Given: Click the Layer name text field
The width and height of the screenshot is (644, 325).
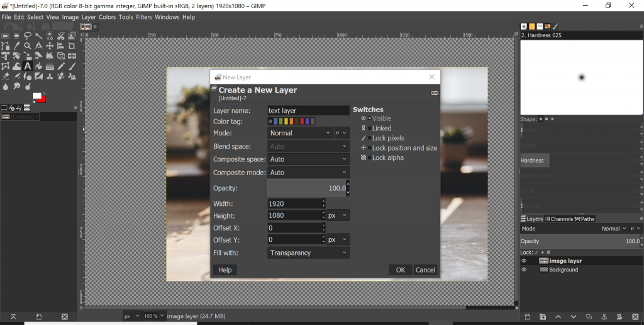Looking at the screenshot, I should click(x=308, y=110).
